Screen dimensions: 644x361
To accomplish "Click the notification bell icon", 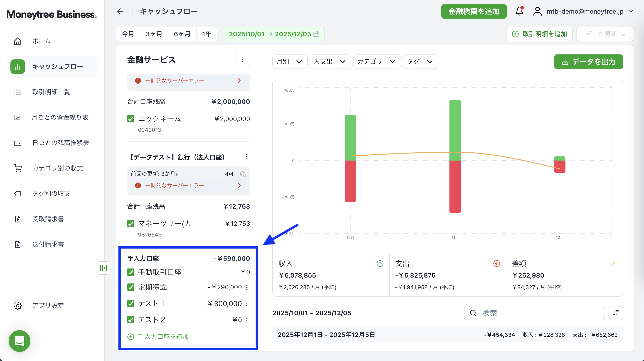I will click(519, 12).
